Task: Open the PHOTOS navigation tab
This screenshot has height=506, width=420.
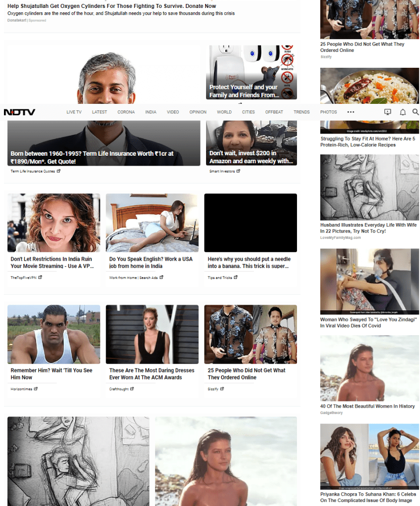Action: pyautogui.click(x=329, y=112)
